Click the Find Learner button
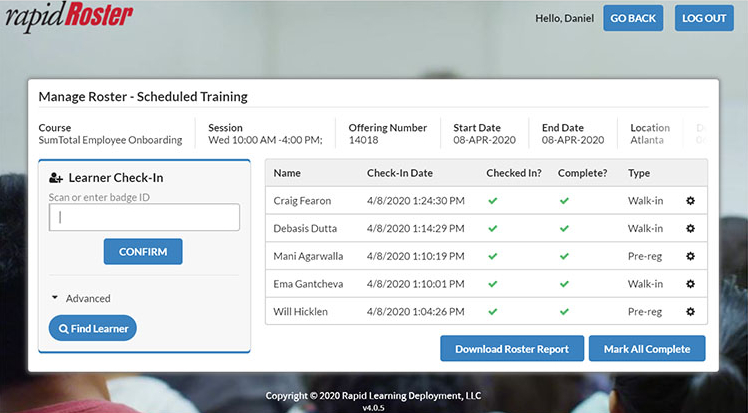748x413 pixels. 93,328
